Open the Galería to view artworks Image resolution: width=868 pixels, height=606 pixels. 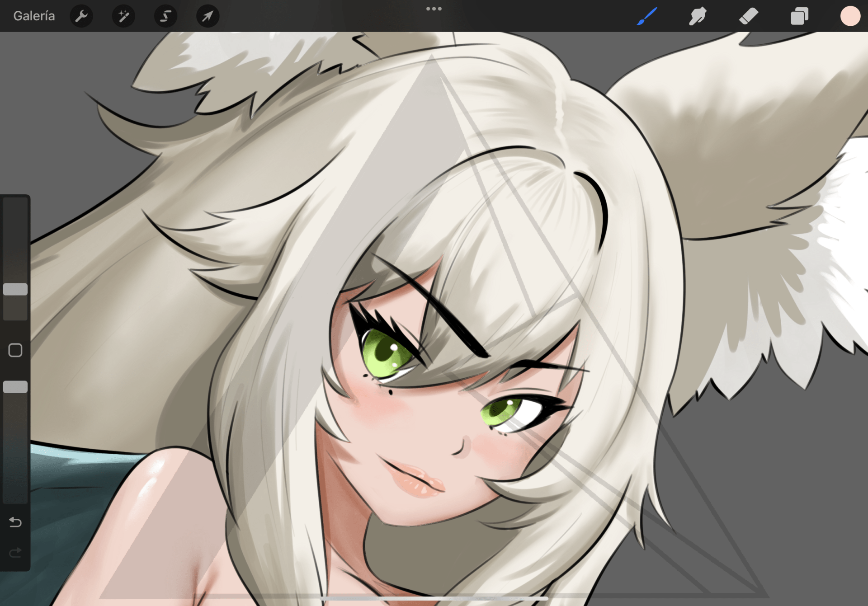[x=34, y=16]
